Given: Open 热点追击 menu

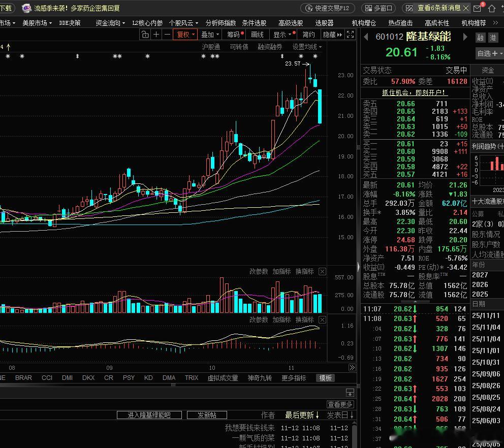Looking at the screenshot, I should (x=400, y=23).
